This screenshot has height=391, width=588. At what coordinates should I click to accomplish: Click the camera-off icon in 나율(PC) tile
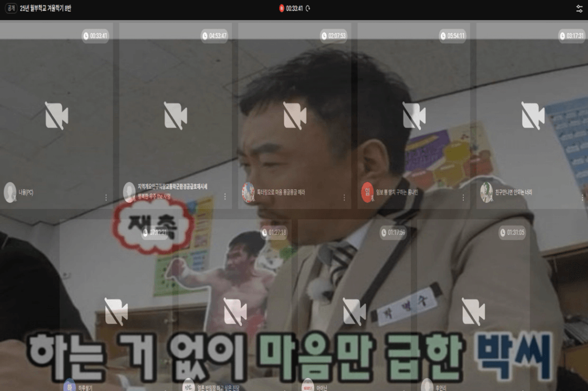point(57,115)
